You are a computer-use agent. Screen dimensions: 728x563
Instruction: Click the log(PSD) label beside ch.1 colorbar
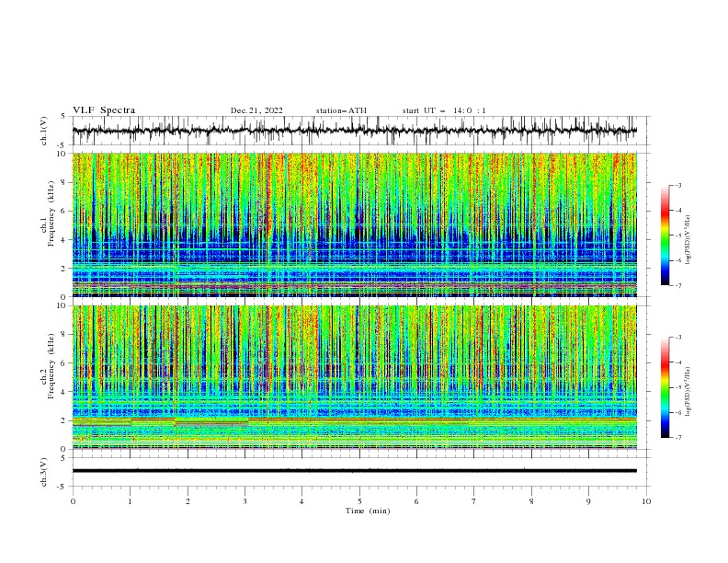688,240
